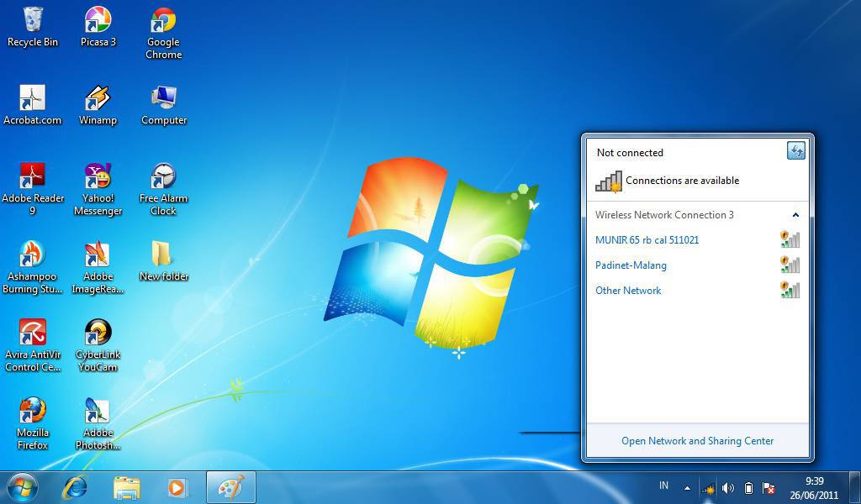Viewport: 861px width, 504px height.
Task: Open Windows Media Player from taskbar
Action: pos(177,487)
